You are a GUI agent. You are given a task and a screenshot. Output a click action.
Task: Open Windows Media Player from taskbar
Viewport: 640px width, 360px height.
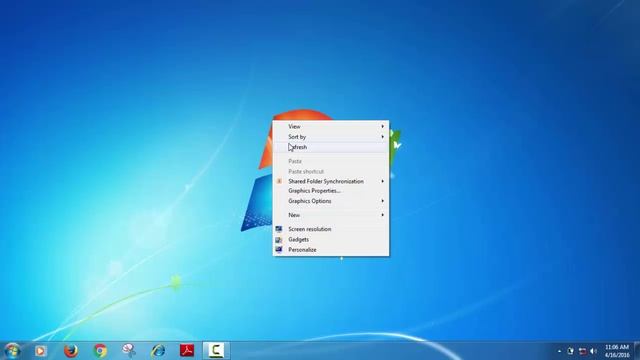[x=40, y=351]
